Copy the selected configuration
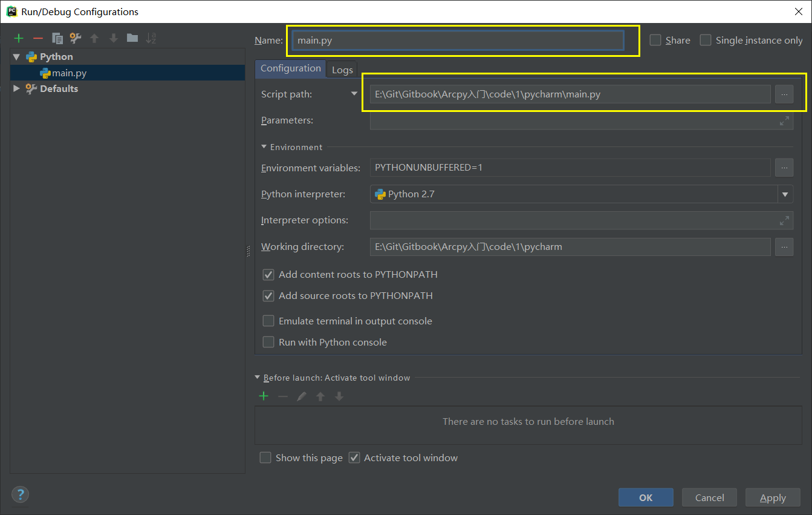 click(x=57, y=38)
